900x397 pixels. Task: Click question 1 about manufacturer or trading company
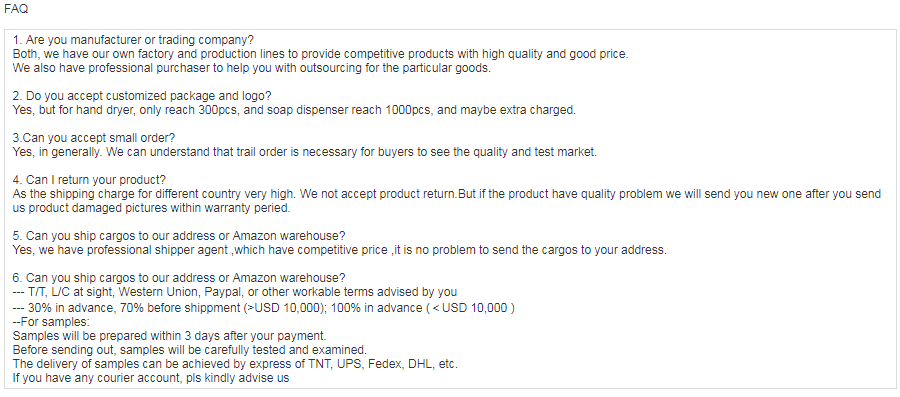click(x=133, y=40)
